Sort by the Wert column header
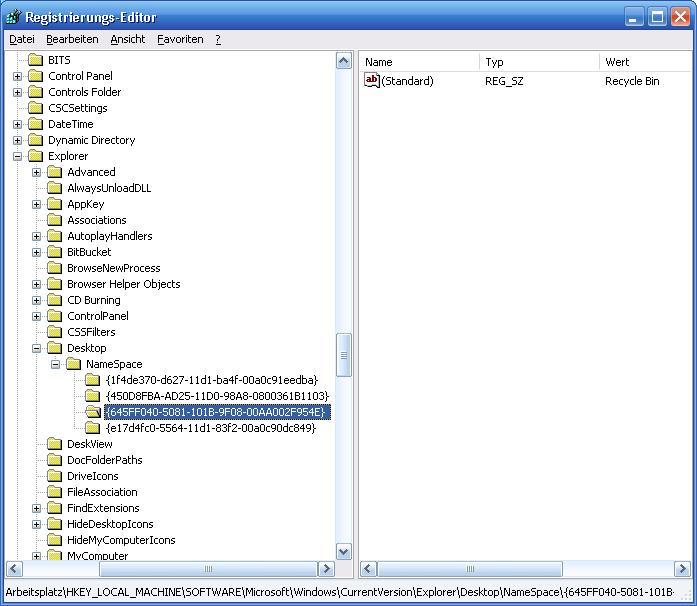 tap(645, 62)
